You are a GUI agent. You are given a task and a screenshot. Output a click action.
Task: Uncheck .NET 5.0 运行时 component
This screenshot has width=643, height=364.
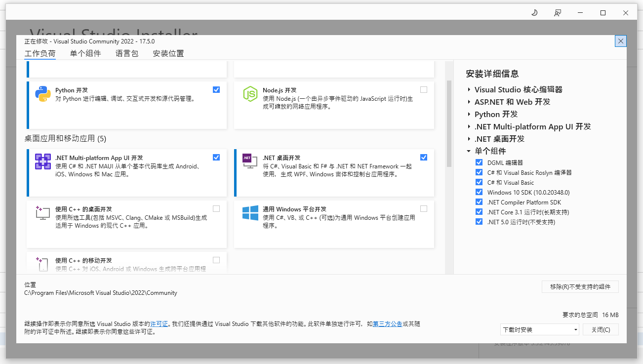(479, 222)
